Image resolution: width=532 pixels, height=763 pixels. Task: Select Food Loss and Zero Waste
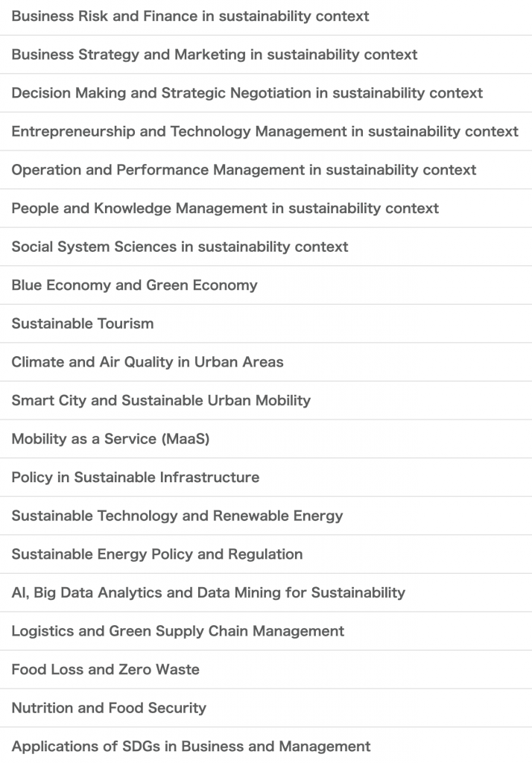[x=266, y=670]
